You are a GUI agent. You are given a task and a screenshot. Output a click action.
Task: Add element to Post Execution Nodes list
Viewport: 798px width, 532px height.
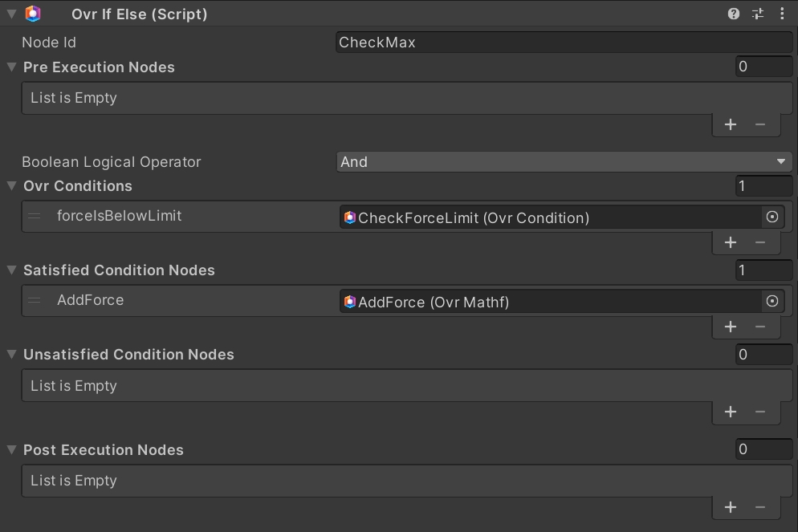tap(731, 507)
